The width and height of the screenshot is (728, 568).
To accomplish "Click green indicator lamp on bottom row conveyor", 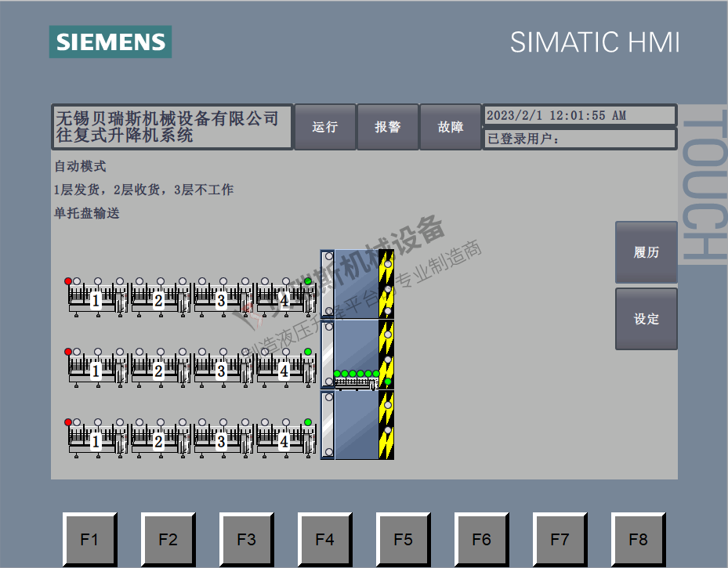I will pyautogui.click(x=308, y=422).
